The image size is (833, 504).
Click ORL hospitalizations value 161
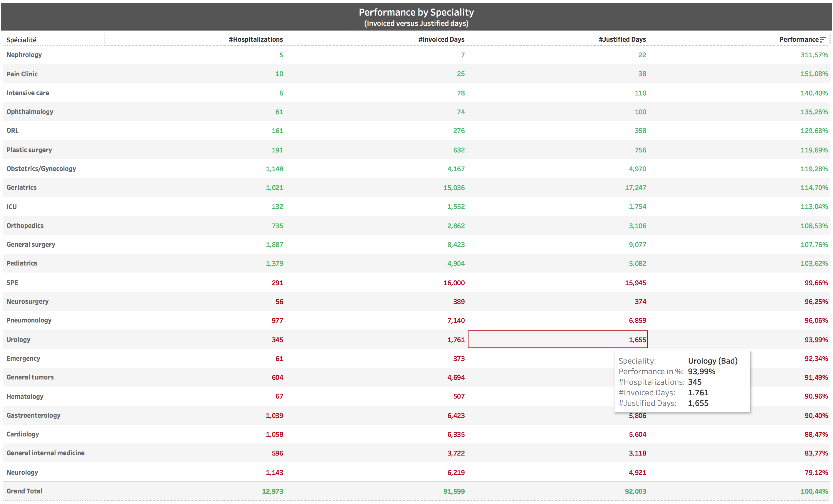tap(278, 131)
